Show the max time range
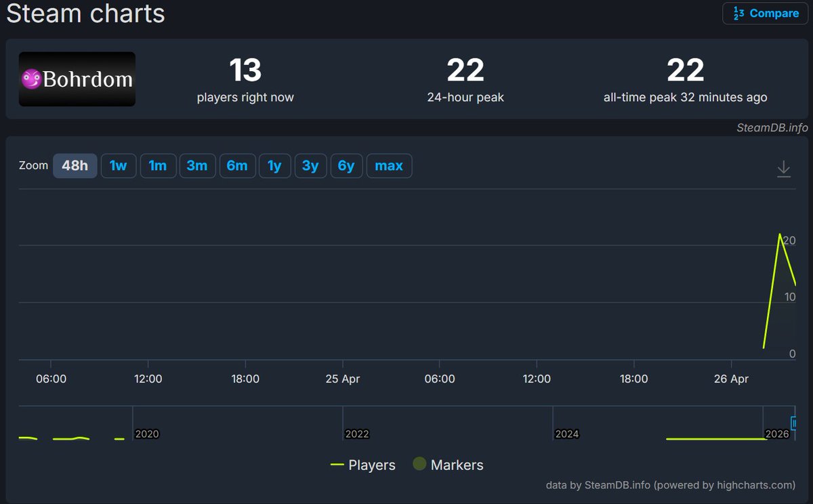The width and height of the screenshot is (813, 504). tap(389, 166)
